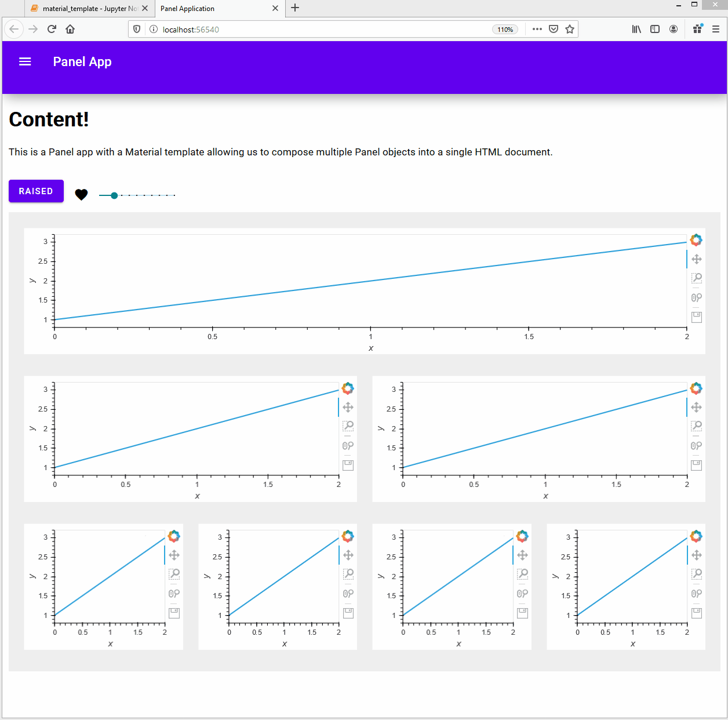The width and height of the screenshot is (728, 720).
Task: Click the teal slider handle
Action: coord(114,195)
